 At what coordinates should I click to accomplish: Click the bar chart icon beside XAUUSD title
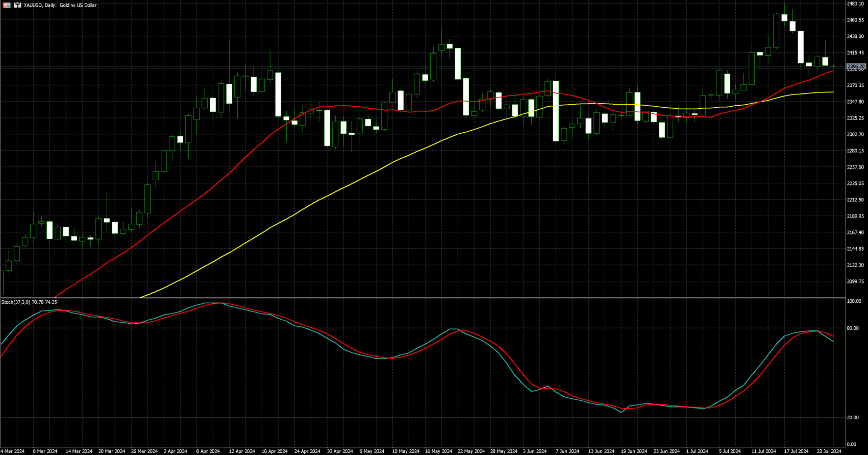pos(17,5)
